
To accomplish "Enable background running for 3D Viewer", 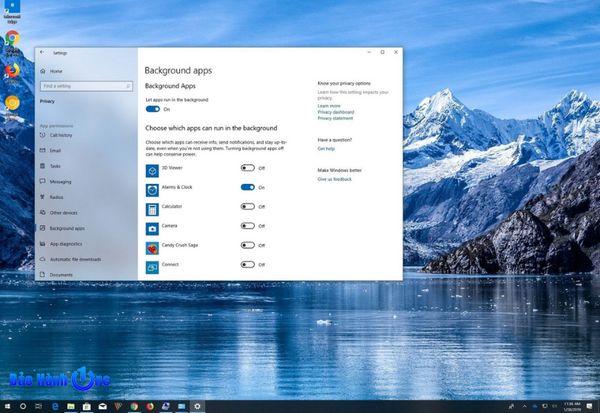I will click(247, 168).
